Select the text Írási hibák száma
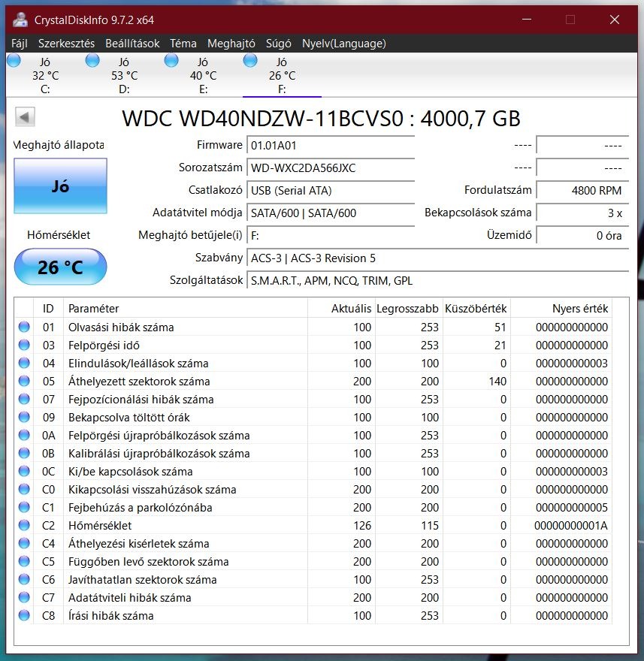Viewport: 644px width, 661px height. coord(111,615)
